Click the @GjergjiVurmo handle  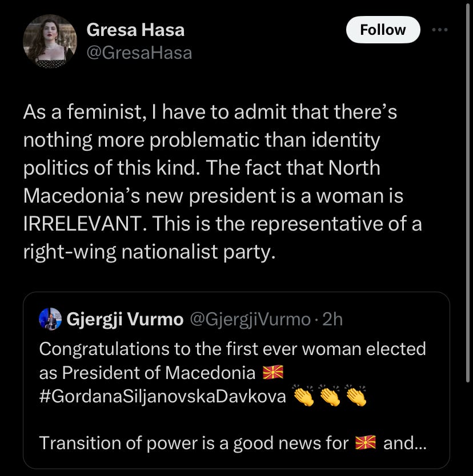250,319
